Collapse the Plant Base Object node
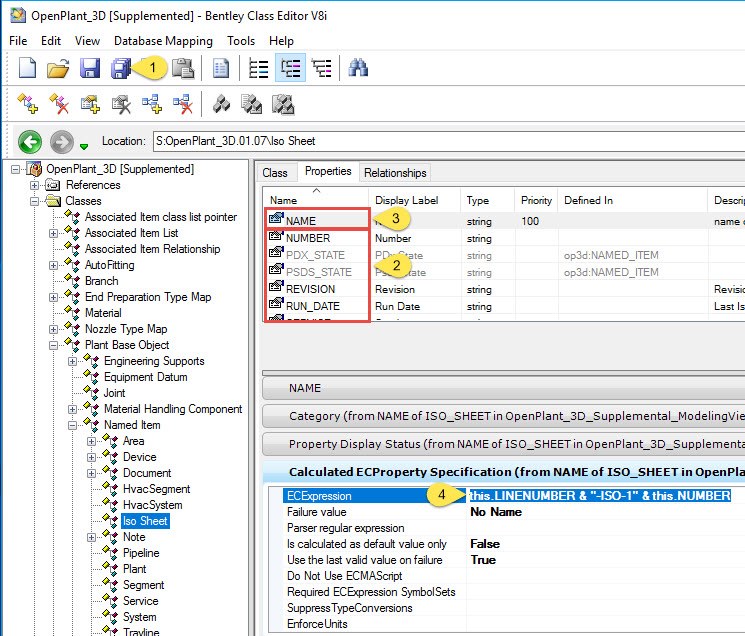Viewport: 745px width, 636px height. pos(54,345)
